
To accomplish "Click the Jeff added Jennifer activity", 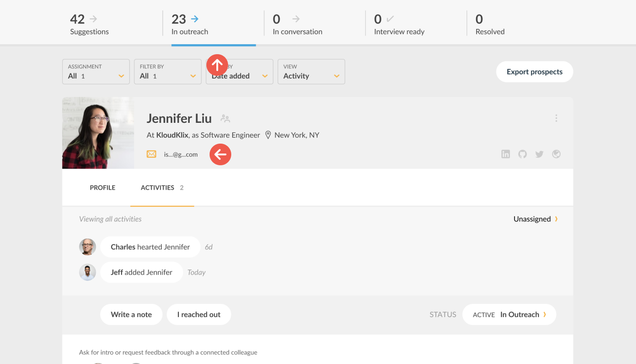I will pyautogui.click(x=141, y=272).
